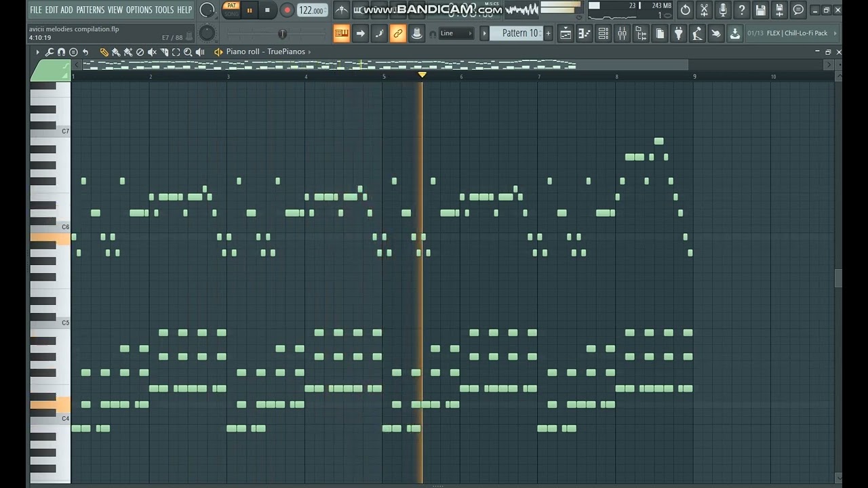Open the magnet snap options
868x488 pixels.
click(x=61, y=52)
